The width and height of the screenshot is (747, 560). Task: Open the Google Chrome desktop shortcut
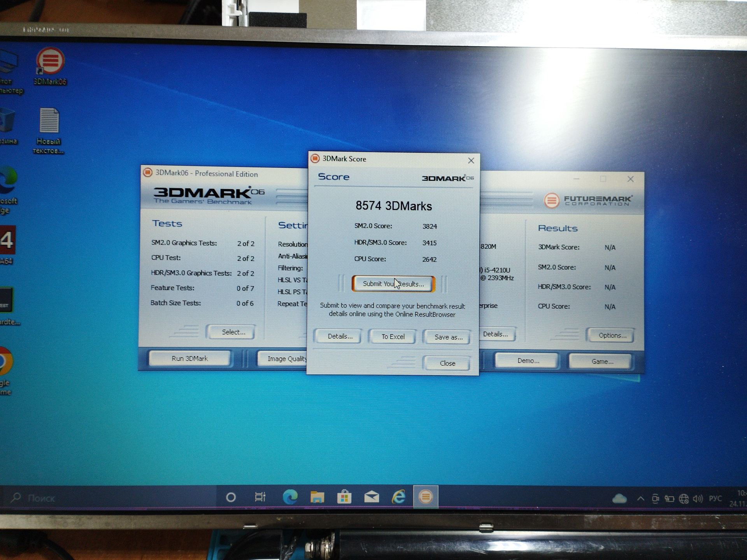point(7,370)
